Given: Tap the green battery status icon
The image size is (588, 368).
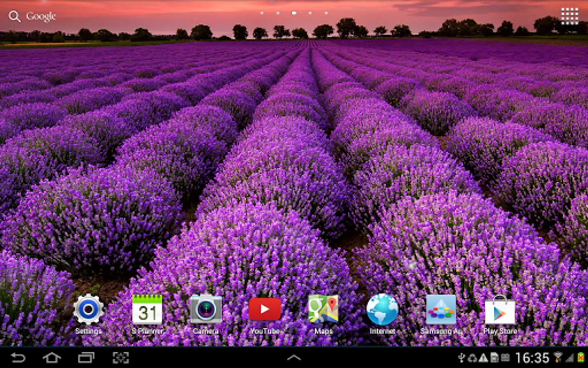Looking at the screenshot, I should 581,358.
